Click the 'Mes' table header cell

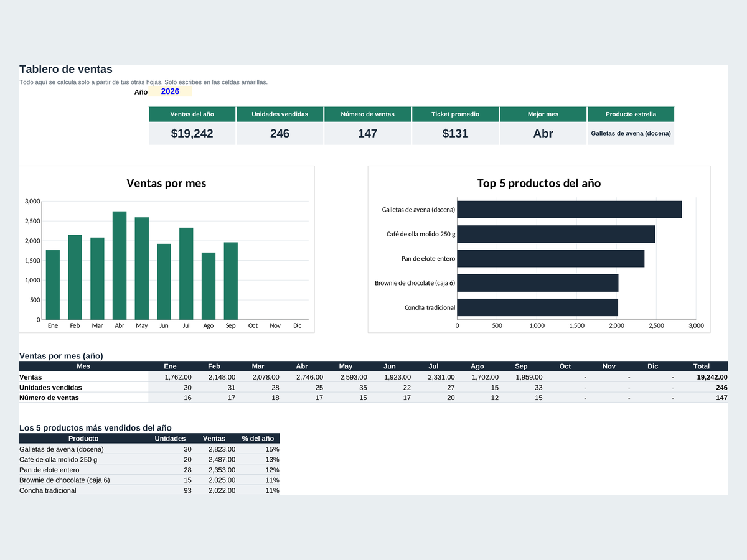83,366
